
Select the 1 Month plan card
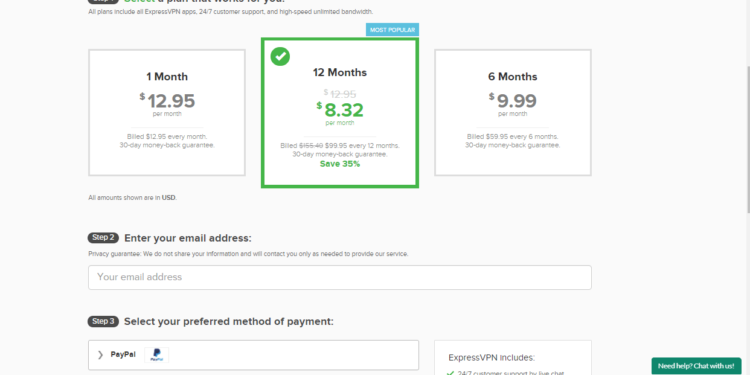pyautogui.click(x=167, y=112)
